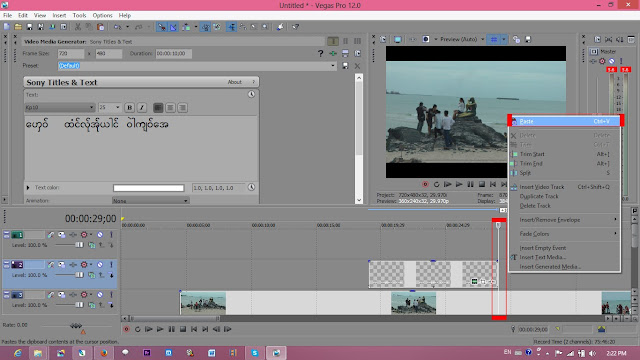640x360 pixels.
Task: Click track 1 Bypass motion blur icon
Action: 51,235
